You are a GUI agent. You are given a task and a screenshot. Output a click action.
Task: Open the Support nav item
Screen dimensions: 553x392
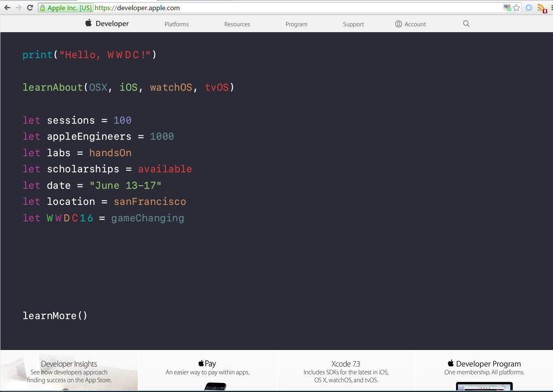point(353,24)
